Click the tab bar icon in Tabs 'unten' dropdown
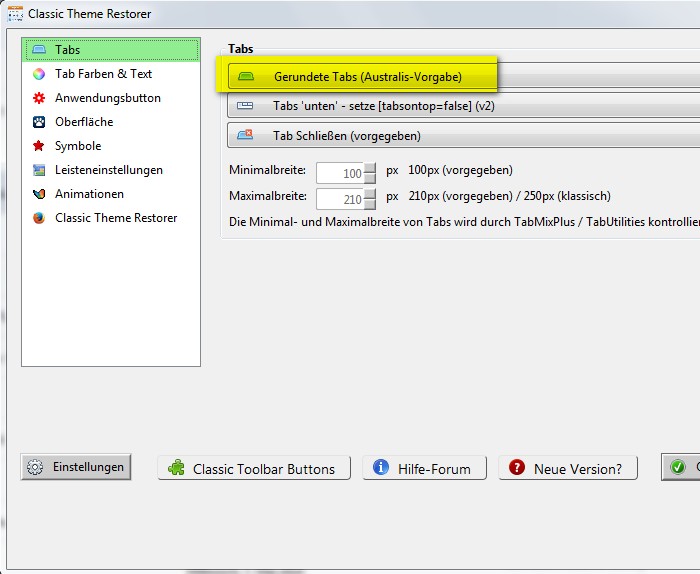 [x=245, y=106]
